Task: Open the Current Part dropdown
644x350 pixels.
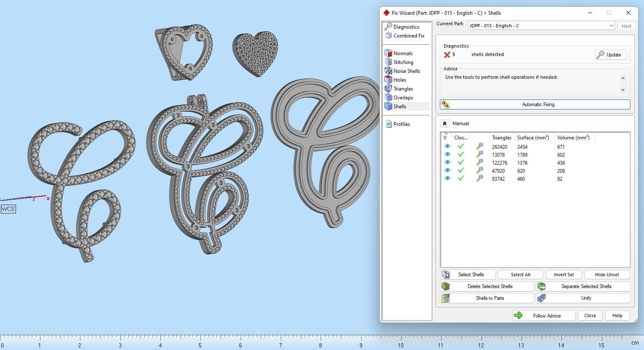Action: [x=541, y=26]
